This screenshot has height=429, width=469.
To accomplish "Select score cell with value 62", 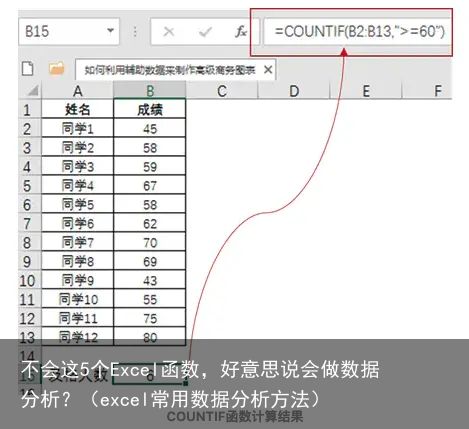I will coord(150,223).
